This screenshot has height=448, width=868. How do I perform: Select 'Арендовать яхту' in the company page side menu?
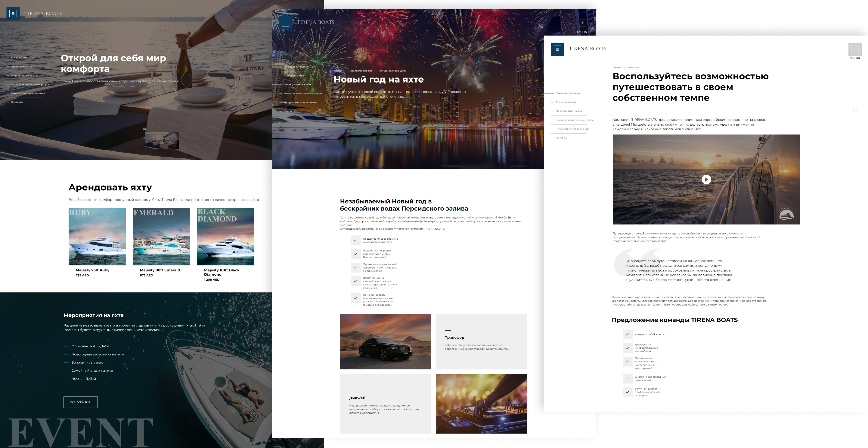[566, 102]
